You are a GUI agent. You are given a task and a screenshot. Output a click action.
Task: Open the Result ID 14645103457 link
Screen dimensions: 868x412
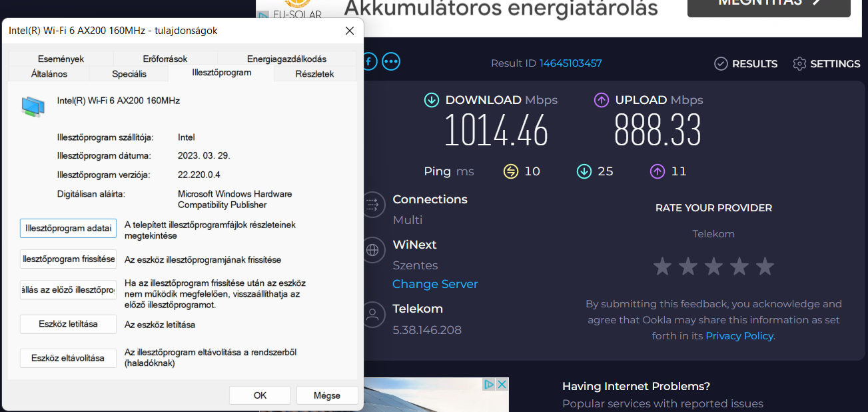[x=571, y=63]
